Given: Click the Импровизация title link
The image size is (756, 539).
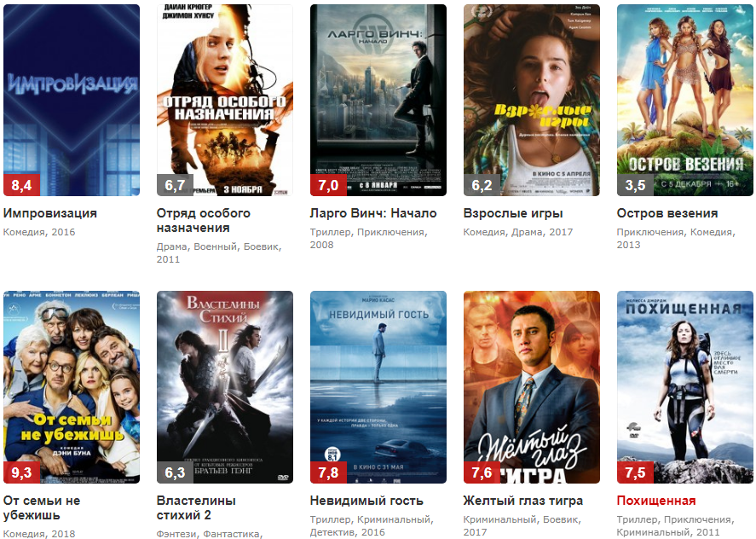Looking at the screenshot, I should (x=50, y=213).
